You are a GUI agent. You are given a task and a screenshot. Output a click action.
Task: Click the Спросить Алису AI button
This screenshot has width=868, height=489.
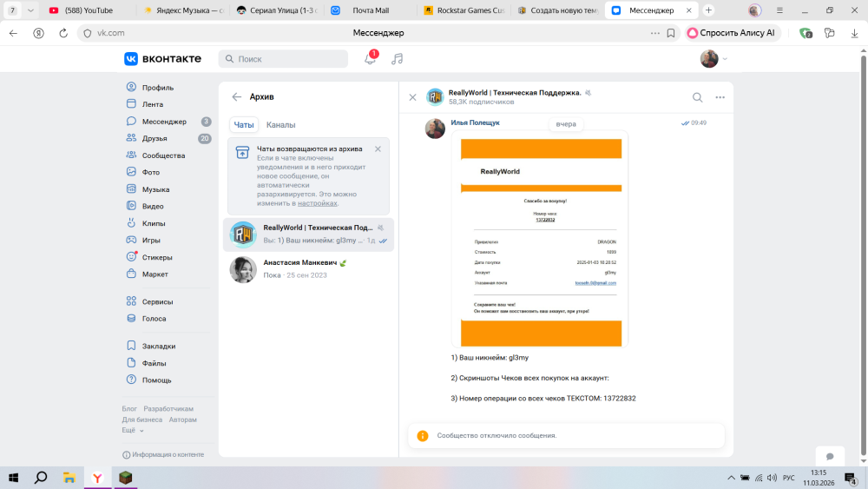pos(733,33)
